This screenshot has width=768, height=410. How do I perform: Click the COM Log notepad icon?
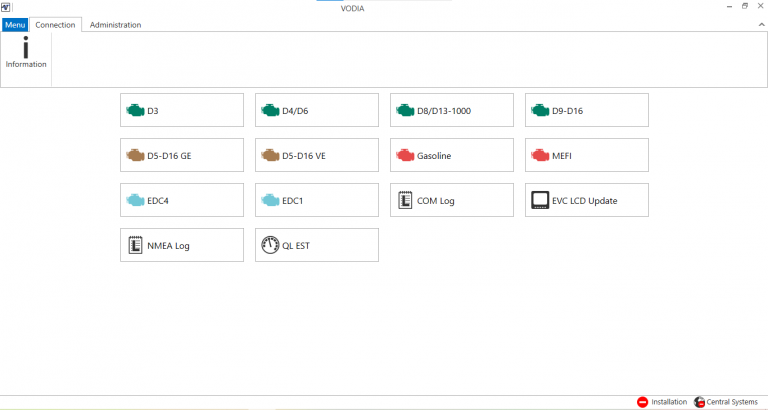(405, 200)
